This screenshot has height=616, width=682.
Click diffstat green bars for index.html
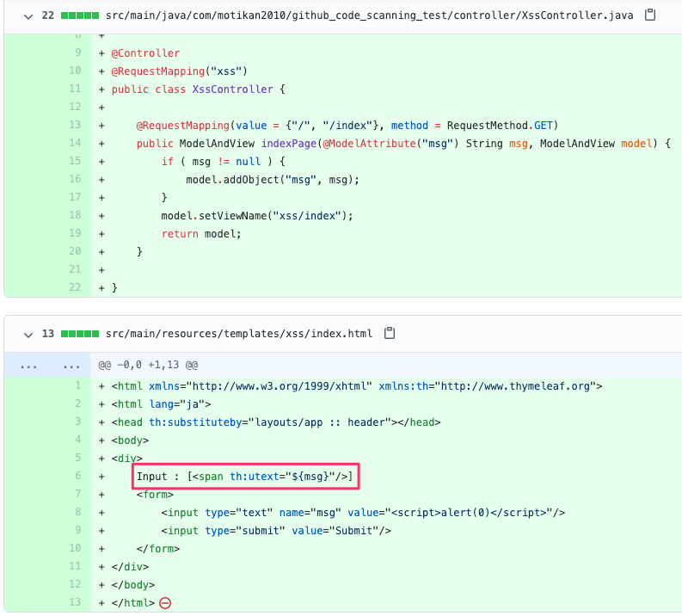point(80,334)
